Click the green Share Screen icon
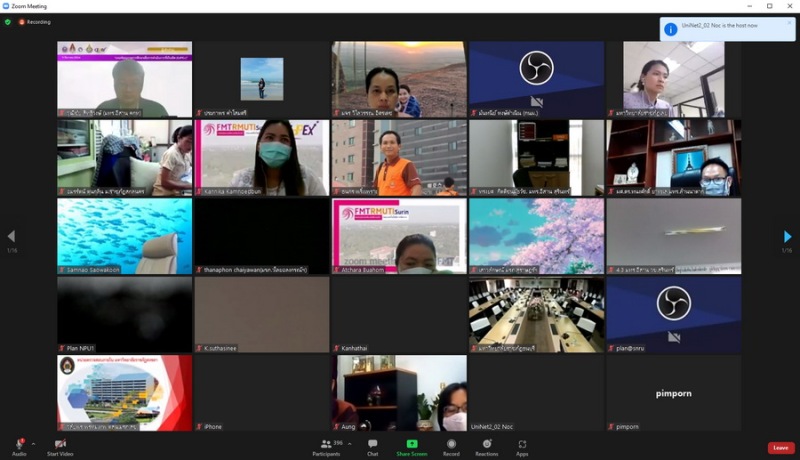 411,446
